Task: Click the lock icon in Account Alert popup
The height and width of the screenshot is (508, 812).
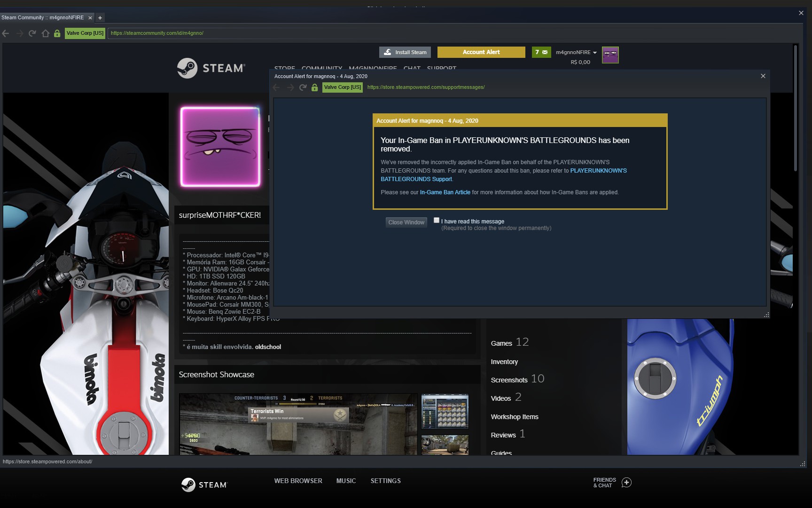Action: (314, 87)
